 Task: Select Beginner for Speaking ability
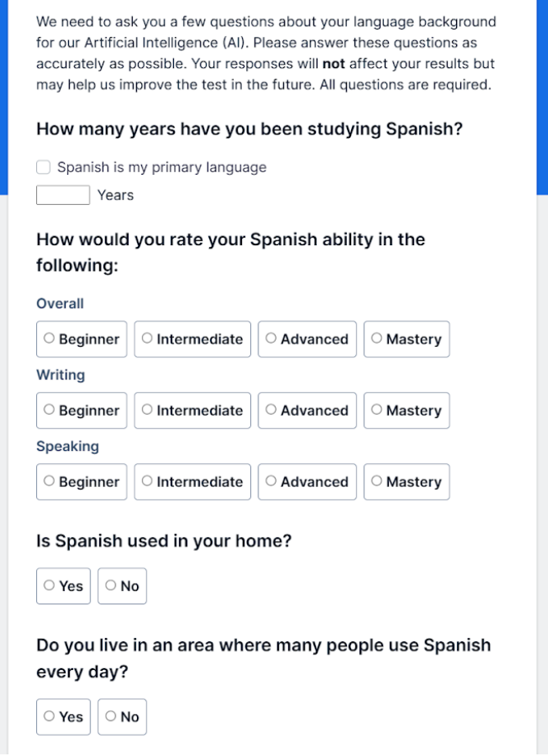click(x=81, y=481)
